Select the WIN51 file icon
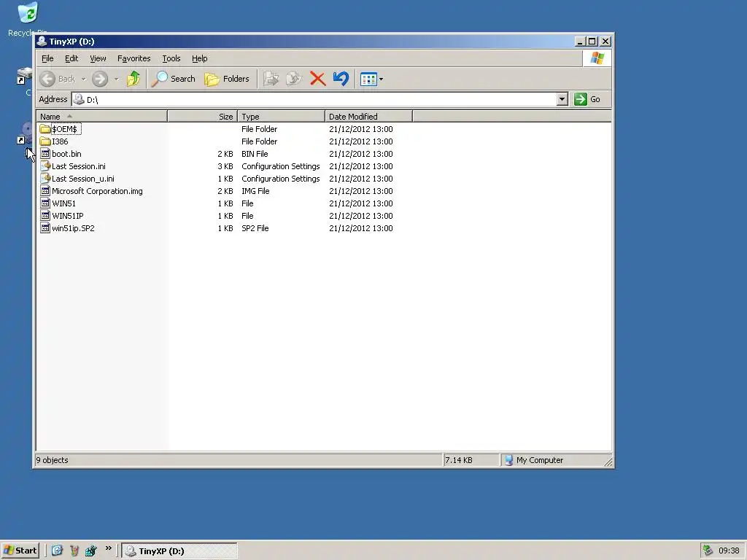Screen dimensions: 747x560 (45, 203)
